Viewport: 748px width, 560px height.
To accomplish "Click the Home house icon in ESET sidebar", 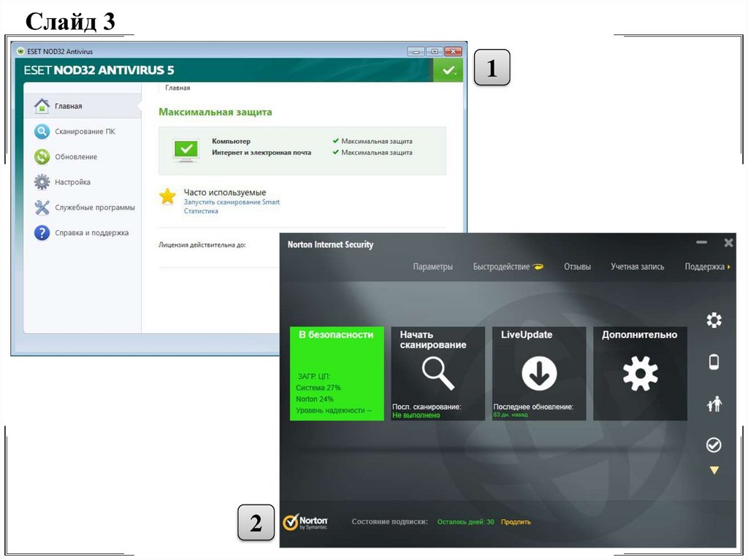I will (42, 106).
